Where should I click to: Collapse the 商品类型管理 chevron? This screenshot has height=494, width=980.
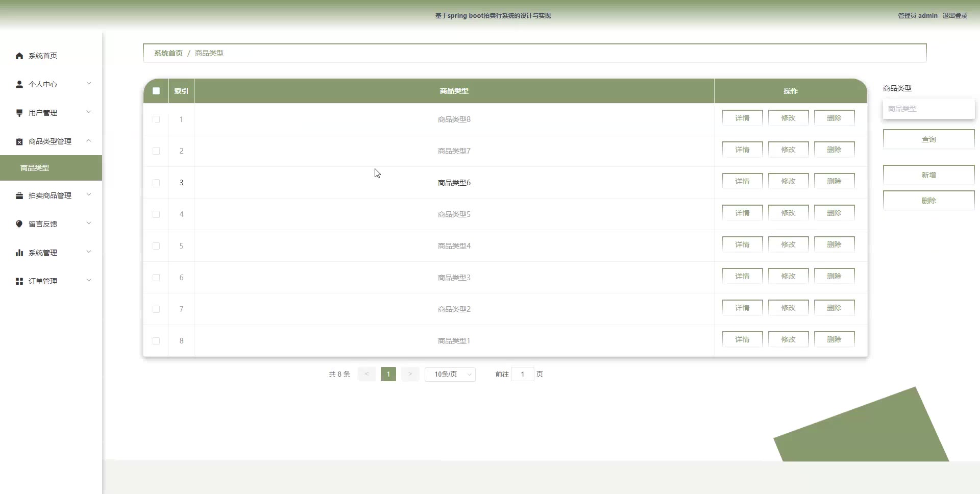pyautogui.click(x=89, y=140)
